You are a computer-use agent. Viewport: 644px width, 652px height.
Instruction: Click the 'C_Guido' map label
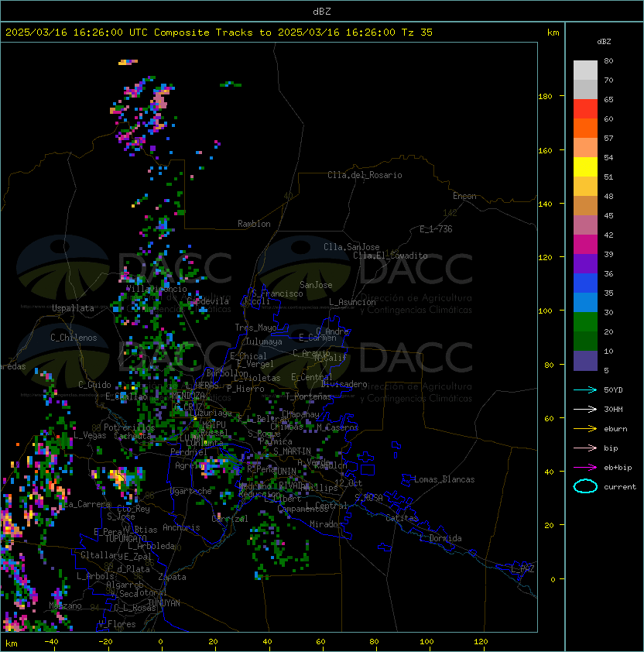tap(94, 385)
